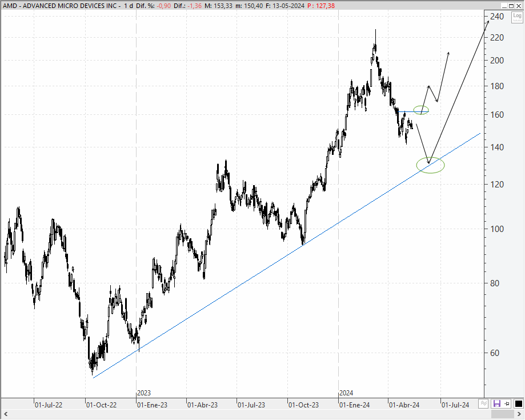Click the 'Dif.: -1,36' value
Screen dimensions: 525x420
coord(187,6)
